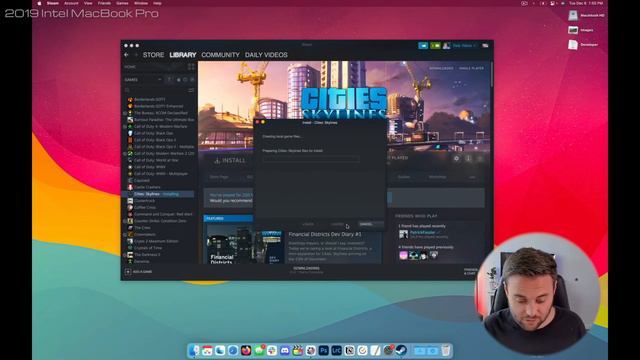Select Call of Duty 4: Modern Warfare

coord(160,127)
